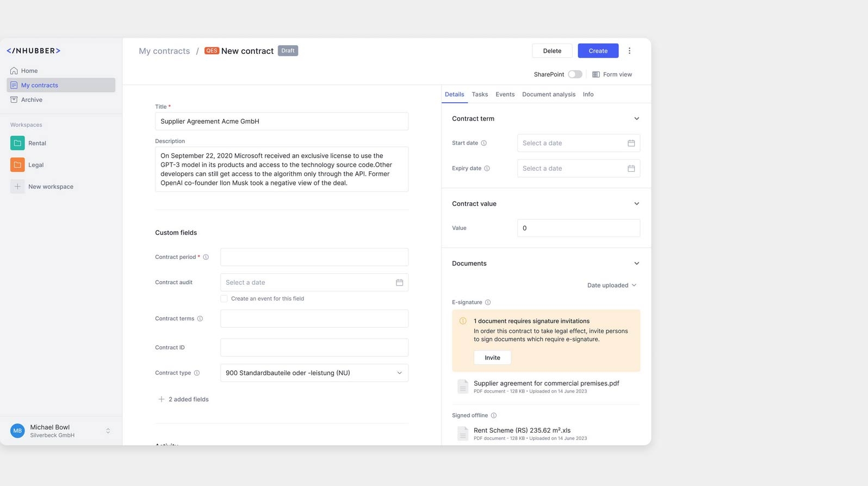Open the Date uploaded sort dropdown
Screen dimensions: 868x486
click(612, 285)
